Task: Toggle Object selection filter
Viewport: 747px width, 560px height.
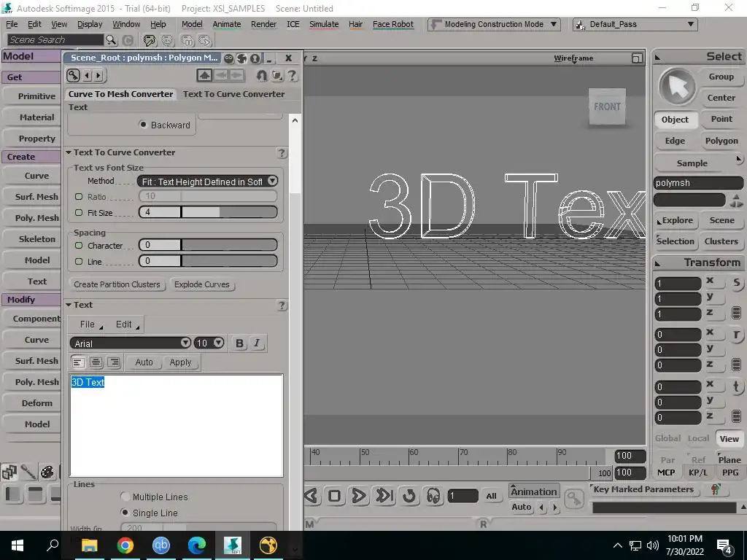Action: pos(675,120)
